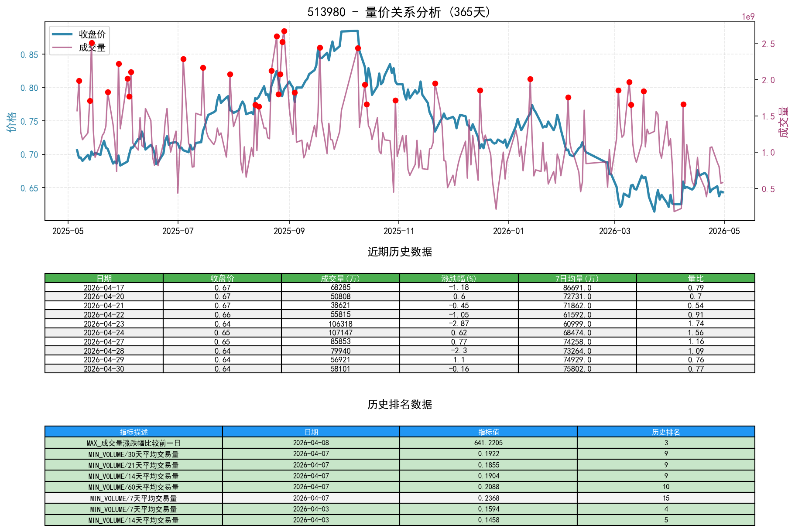Click volume cell '68285'
This screenshot has height=532, width=795.
(340, 287)
